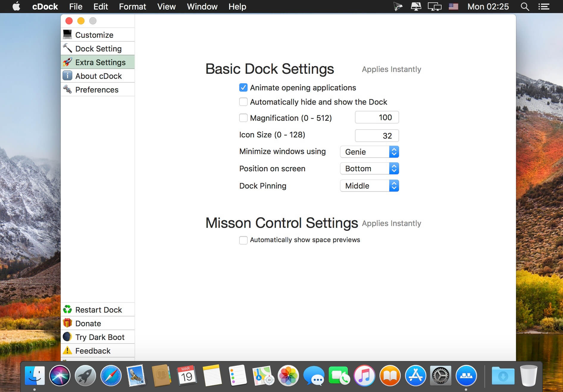Open System Preferences gear in Dock
The height and width of the screenshot is (392, 563).
coord(441,376)
